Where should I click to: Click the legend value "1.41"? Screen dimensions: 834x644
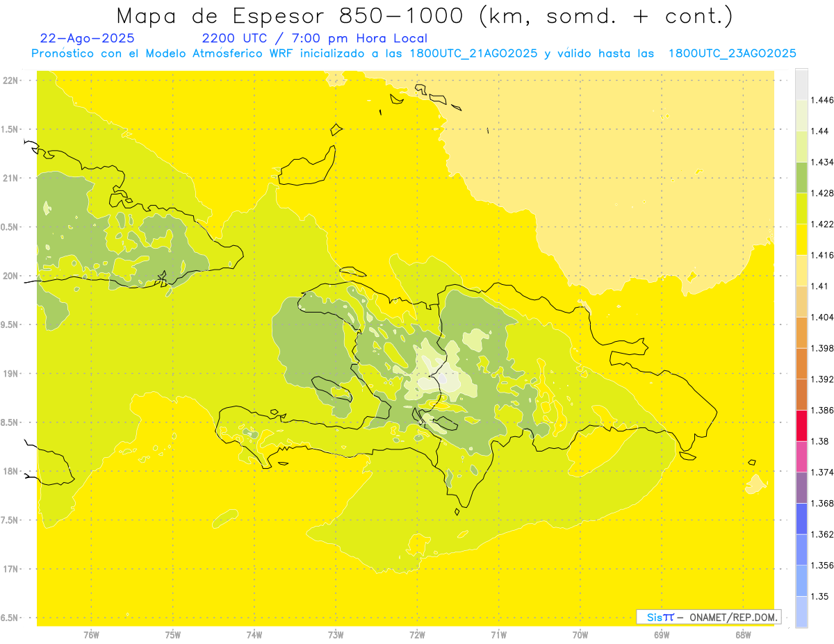pos(820,286)
